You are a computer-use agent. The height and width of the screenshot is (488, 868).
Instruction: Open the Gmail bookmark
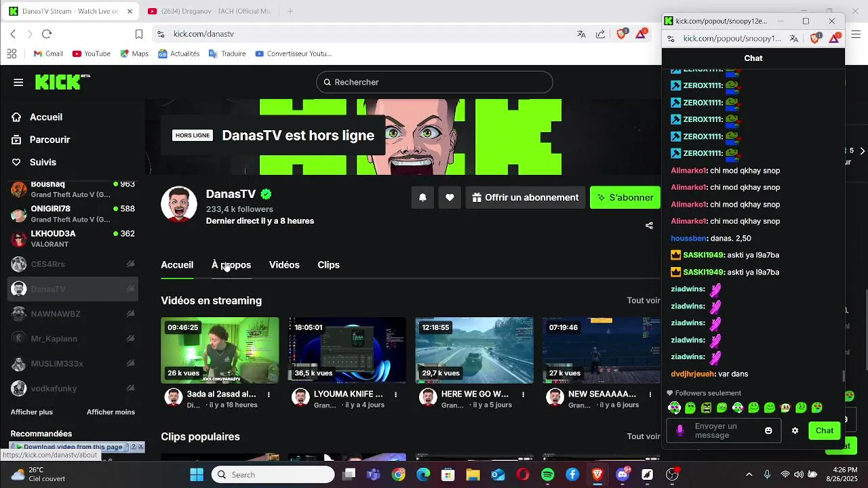(48, 54)
